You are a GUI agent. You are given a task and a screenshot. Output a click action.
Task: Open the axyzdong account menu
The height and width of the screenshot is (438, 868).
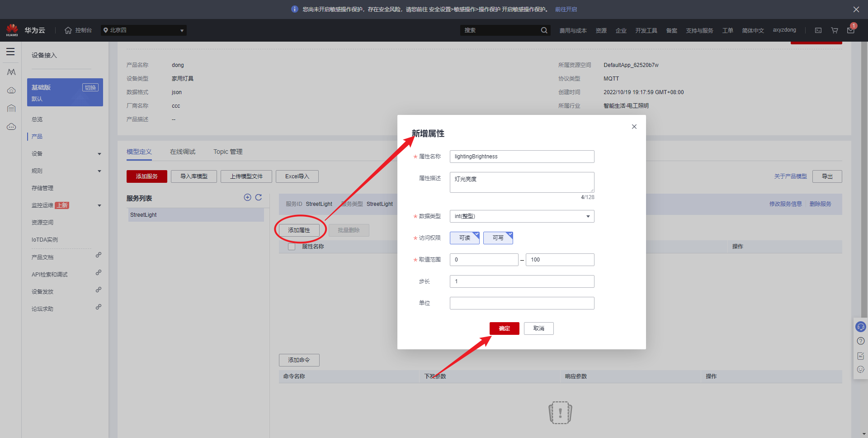pos(784,30)
